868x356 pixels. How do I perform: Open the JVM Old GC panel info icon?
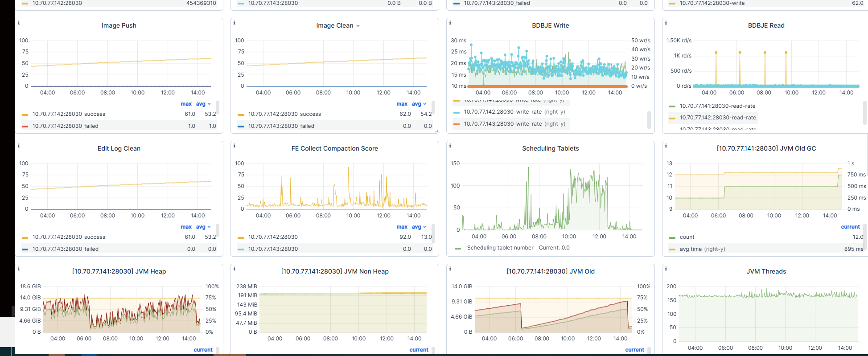(x=666, y=146)
